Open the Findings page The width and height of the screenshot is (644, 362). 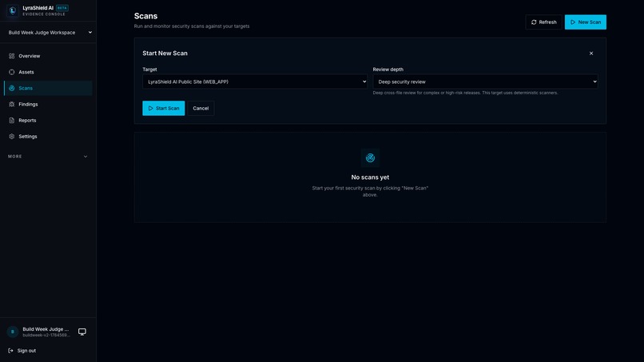(48, 105)
